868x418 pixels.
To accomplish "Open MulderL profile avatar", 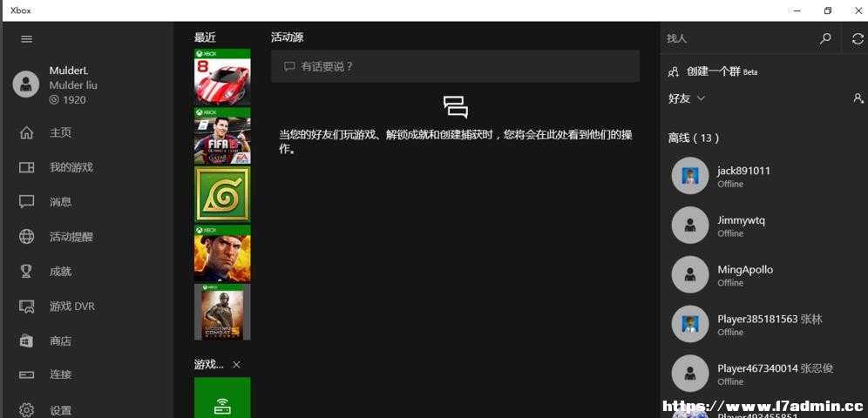I will click(26, 84).
